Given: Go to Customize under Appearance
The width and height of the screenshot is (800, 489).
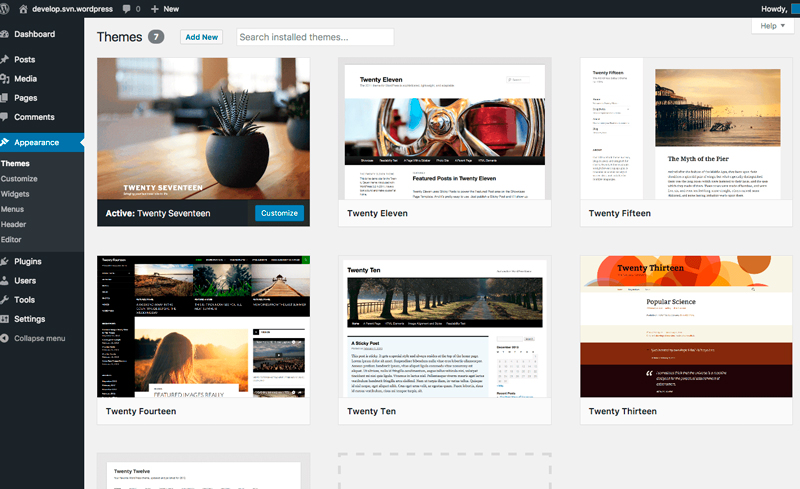Looking at the screenshot, I should [x=19, y=179].
